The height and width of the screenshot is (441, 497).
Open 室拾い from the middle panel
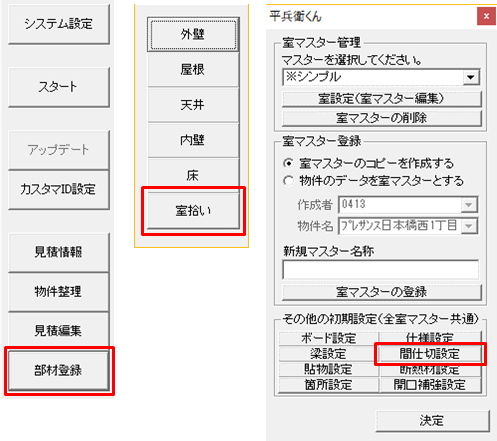193,211
